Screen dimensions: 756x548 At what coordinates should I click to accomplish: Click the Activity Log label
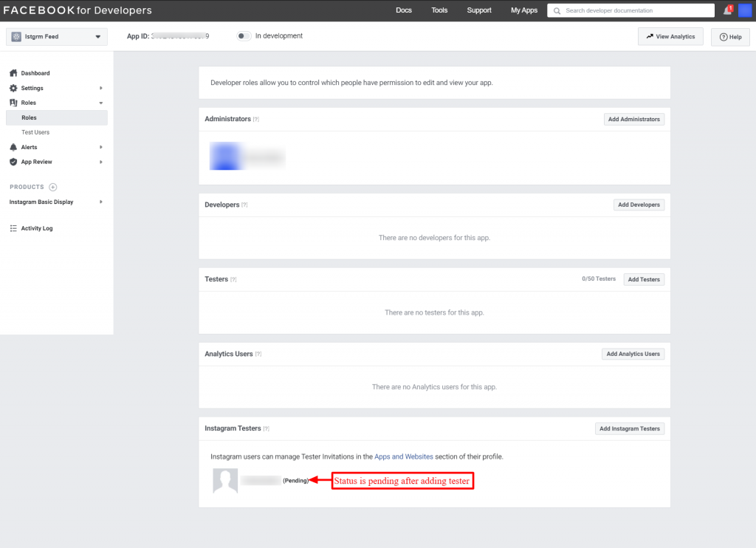37,229
